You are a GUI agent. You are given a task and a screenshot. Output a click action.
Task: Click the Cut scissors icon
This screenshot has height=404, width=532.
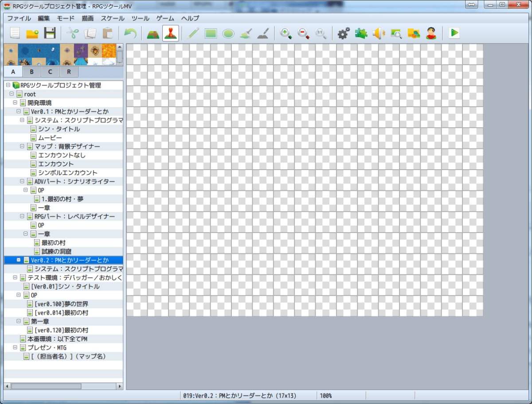[72, 33]
